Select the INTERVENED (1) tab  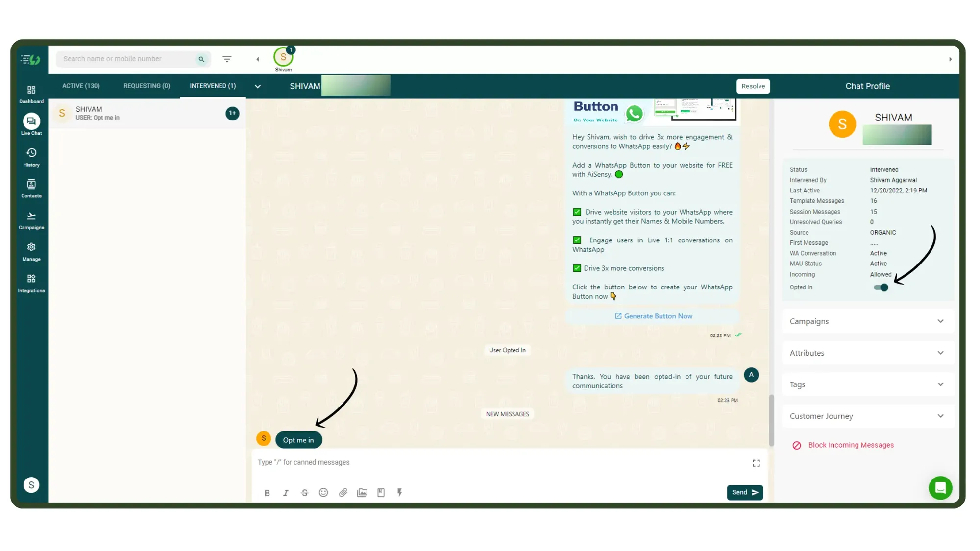(212, 85)
